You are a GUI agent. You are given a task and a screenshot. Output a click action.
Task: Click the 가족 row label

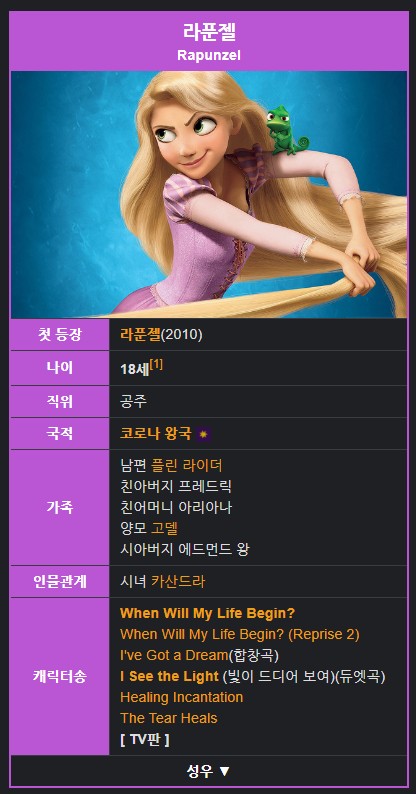point(60,507)
